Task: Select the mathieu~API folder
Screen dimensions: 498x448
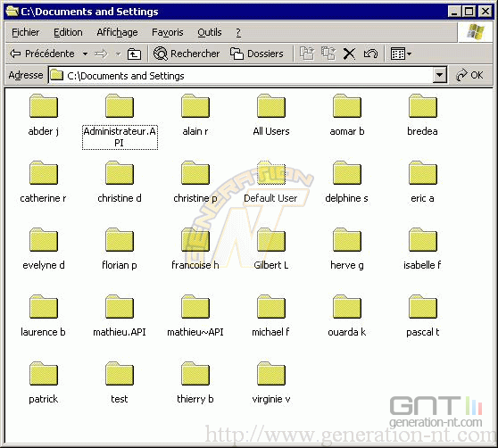Action: (x=195, y=316)
